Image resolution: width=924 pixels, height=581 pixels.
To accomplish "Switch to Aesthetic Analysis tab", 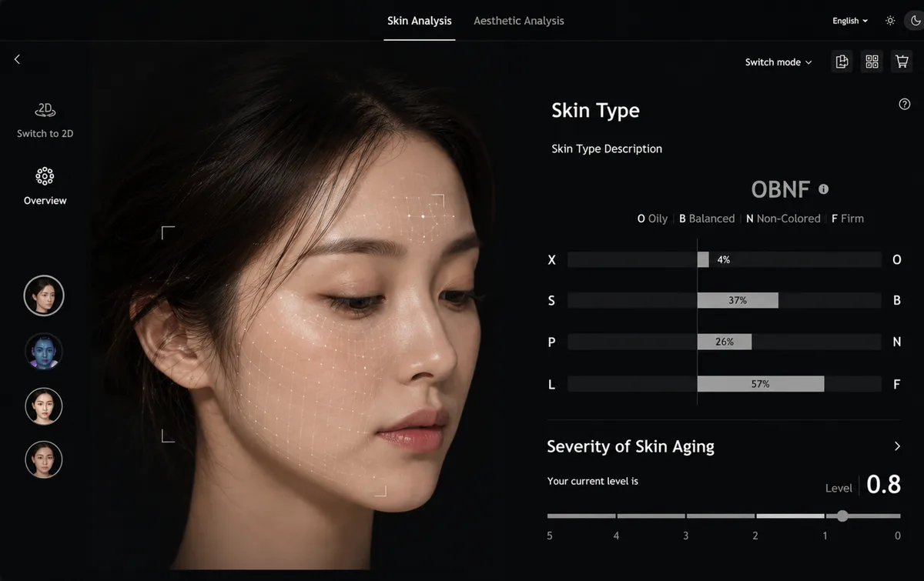I will [x=519, y=21].
